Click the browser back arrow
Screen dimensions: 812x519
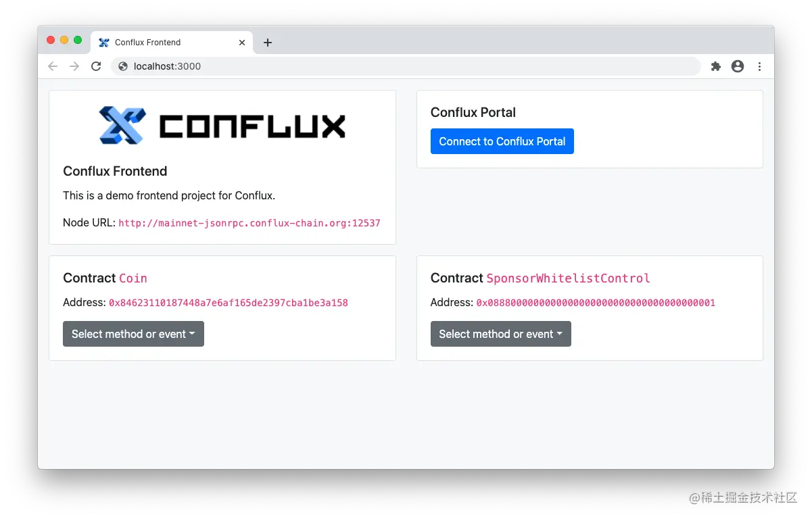(x=53, y=66)
